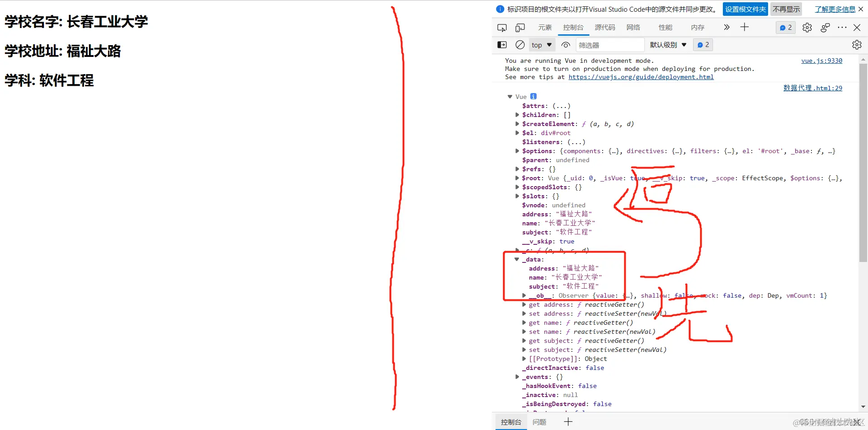Close the DevTools panel
The height and width of the screenshot is (430, 868).
[857, 28]
